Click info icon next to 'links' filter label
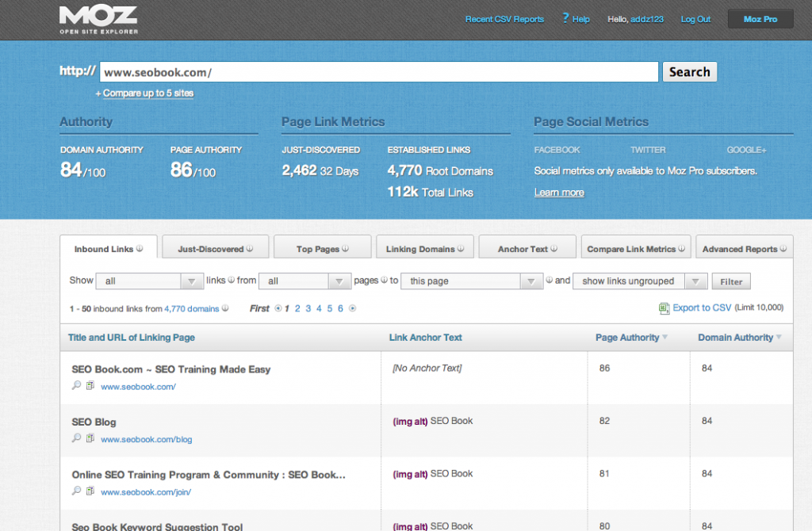The height and width of the screenshot is (531, 812). click(x=231, y=280)
